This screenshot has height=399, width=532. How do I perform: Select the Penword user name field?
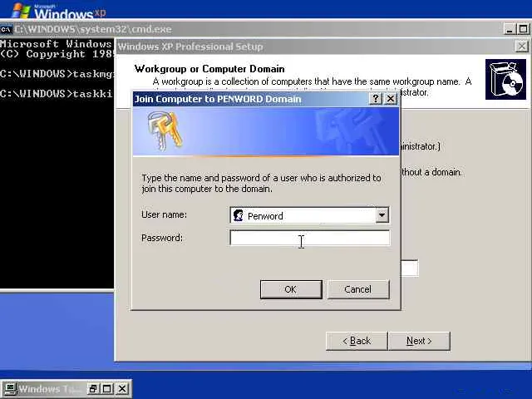coord(309,215)
